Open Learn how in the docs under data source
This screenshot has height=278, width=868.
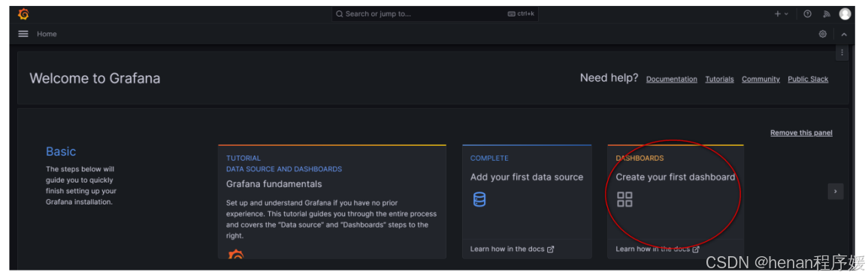coord(512,249)
